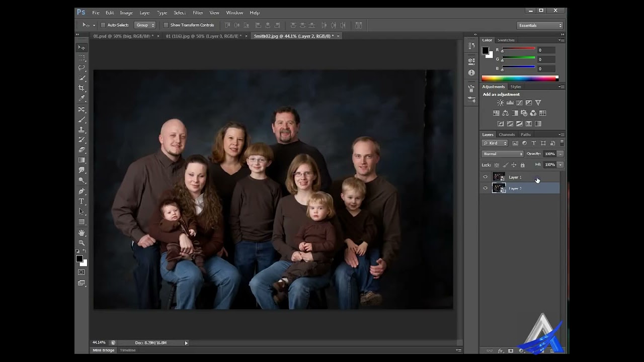Toggle layer filtering on/off switch

point(561,143)
